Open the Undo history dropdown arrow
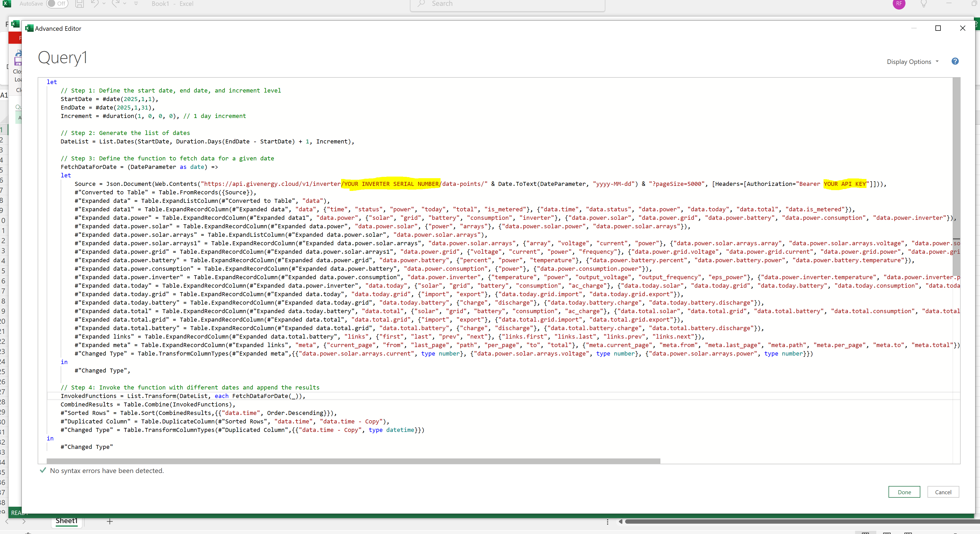 [104, 3]
